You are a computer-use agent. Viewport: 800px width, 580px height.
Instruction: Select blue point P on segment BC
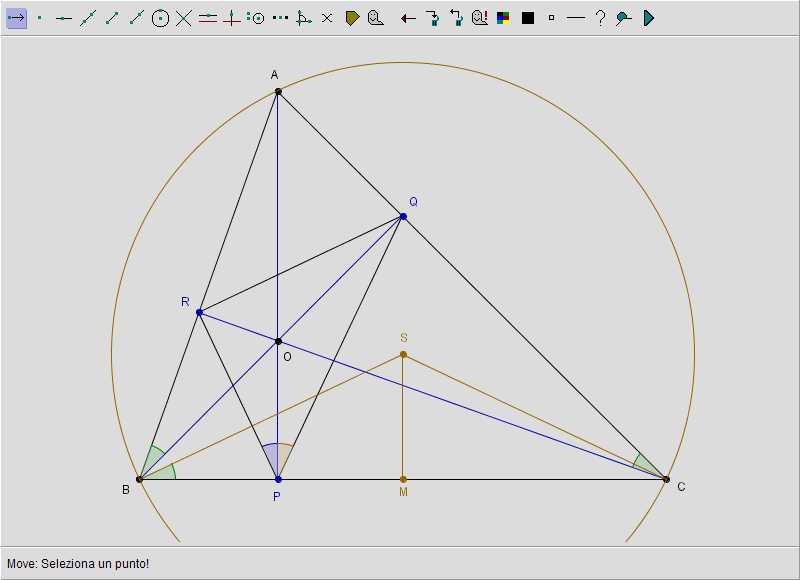(278, 480)
